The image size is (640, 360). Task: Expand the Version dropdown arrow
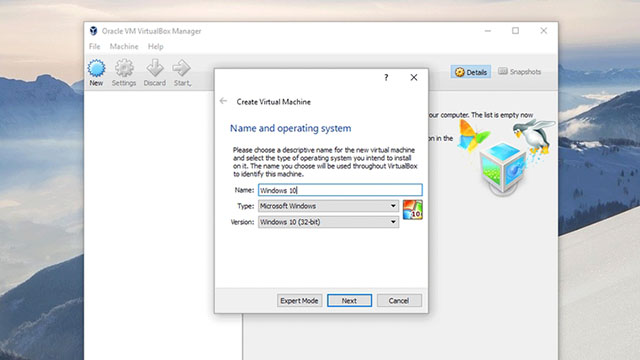[x=393, y=222]
